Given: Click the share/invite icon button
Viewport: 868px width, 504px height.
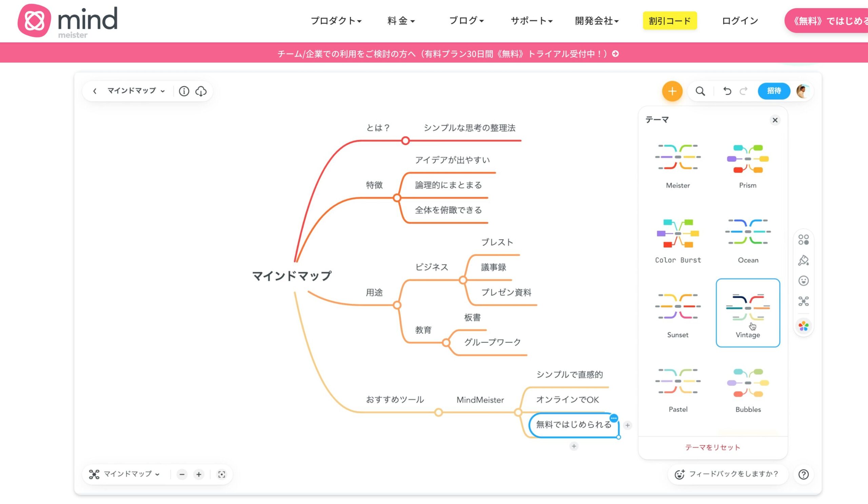Looking at the screenshot, I should pos(775,90).
